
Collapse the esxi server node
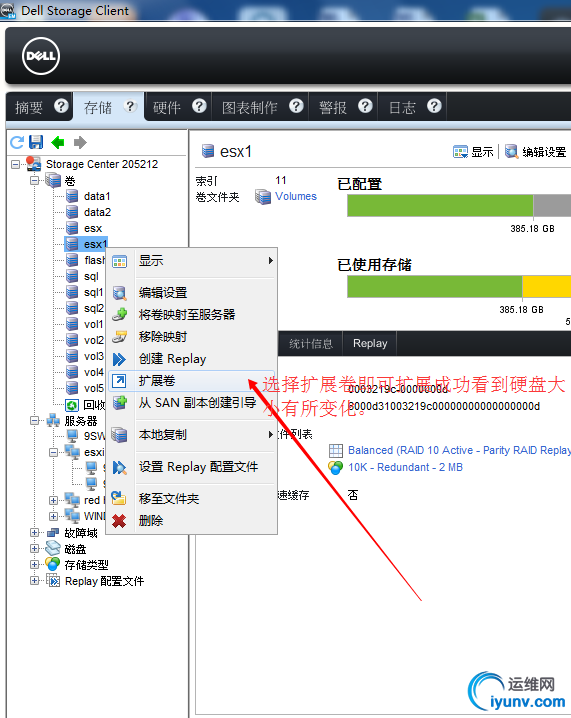pyautogui.click(x=54, y=452)
